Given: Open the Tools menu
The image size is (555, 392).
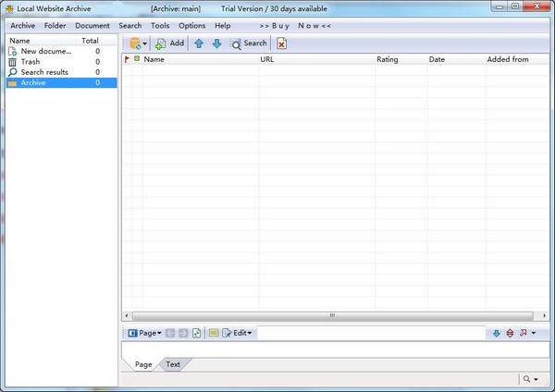Looking at the screenshot, I should point(160,26).
